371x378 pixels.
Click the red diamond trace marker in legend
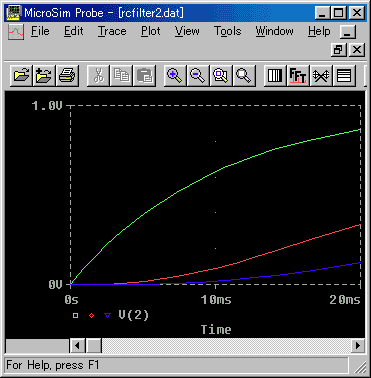click(92, 315)
